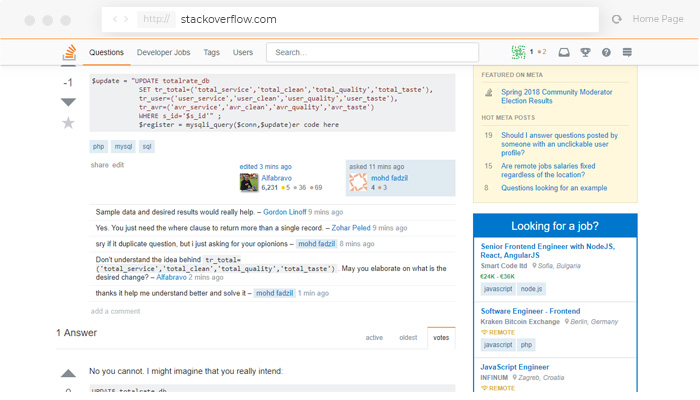Click the '1 Answer' heading text
This screenshot has height=400, width=700.
[x=76, y=333]
